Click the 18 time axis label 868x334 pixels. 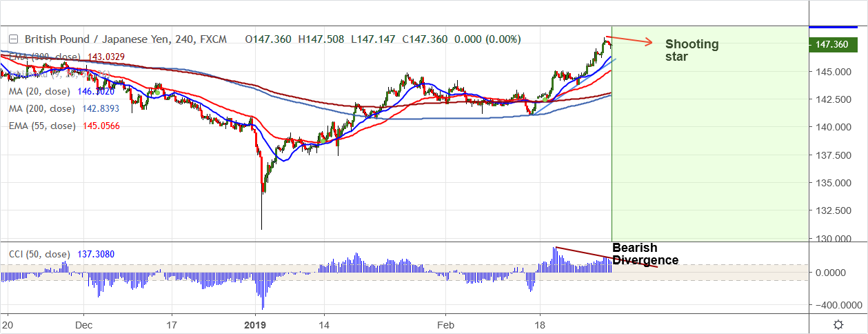coord(540,324)
